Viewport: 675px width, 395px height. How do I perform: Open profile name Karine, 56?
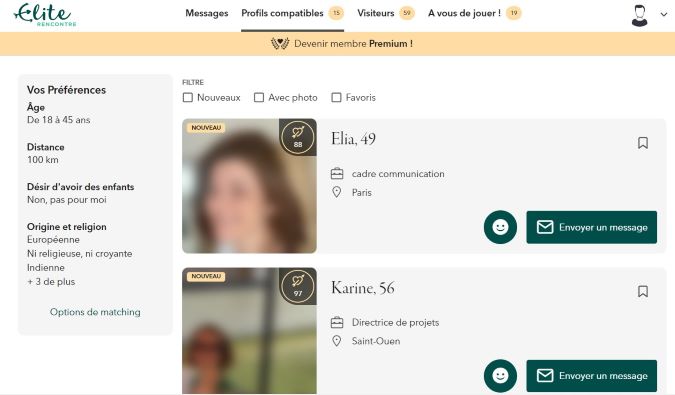click(x=362, y=288)
